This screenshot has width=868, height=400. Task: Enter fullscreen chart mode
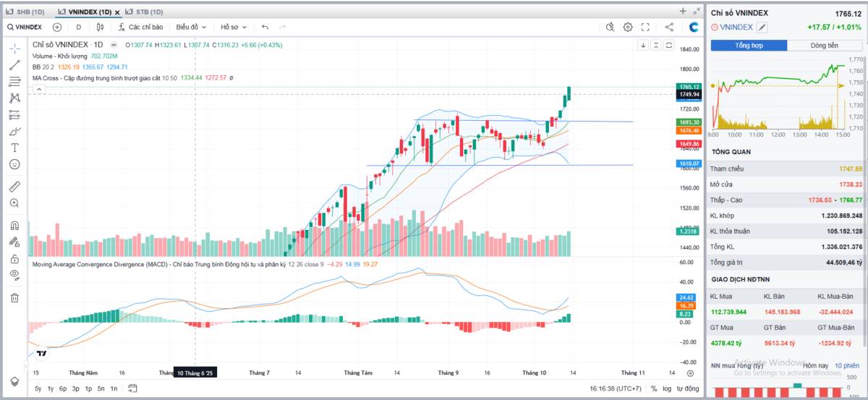click(x=645, y=27)
